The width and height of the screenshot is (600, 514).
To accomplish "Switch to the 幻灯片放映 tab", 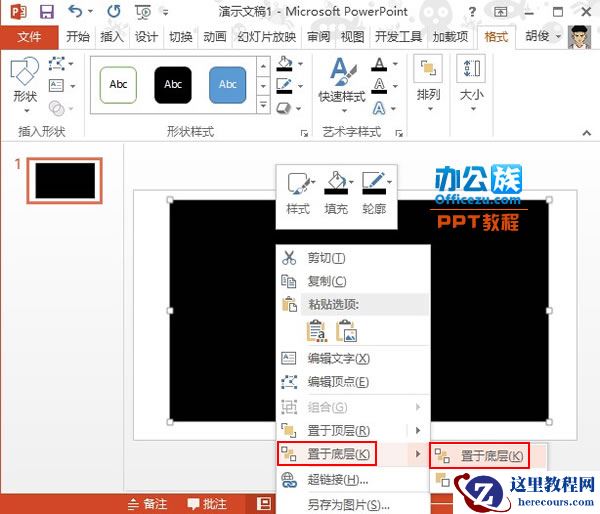I will 267,37.
